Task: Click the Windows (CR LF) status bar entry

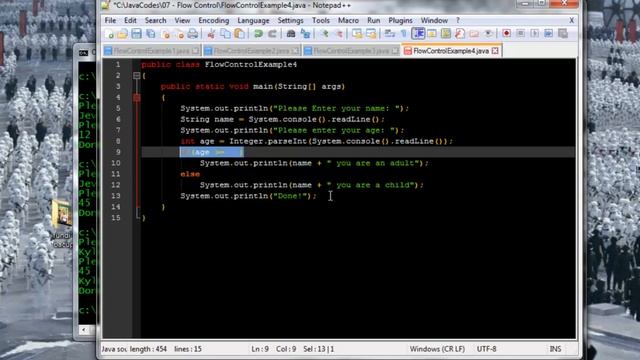Action: click(x=437, y=349)
